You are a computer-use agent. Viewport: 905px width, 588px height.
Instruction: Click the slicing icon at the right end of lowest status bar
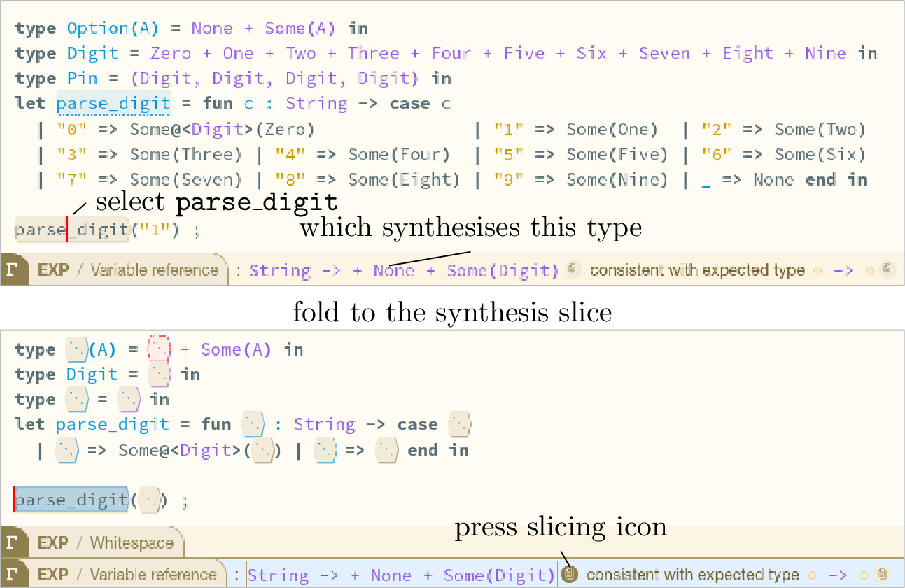pyautogui.click(x=883, y=575)
